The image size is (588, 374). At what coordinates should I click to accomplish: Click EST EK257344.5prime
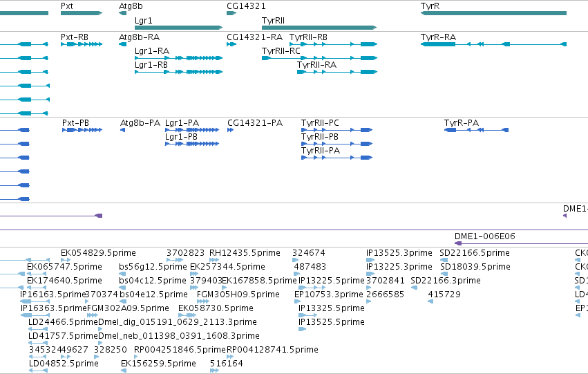click(x=194, y=274)
